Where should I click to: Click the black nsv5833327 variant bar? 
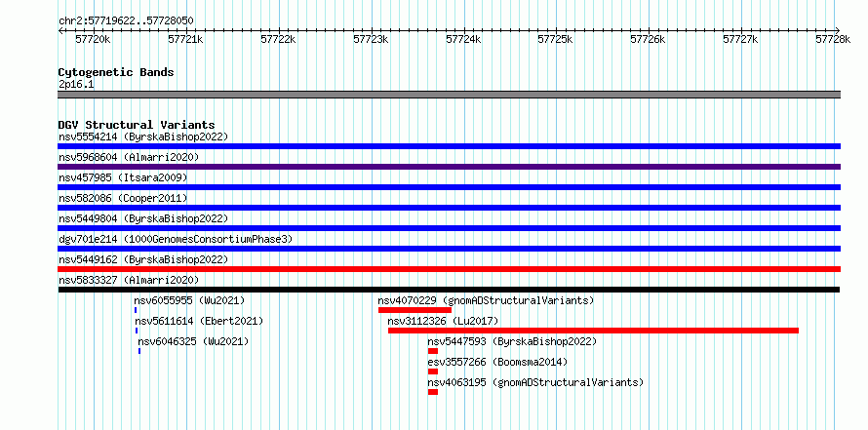449,290
